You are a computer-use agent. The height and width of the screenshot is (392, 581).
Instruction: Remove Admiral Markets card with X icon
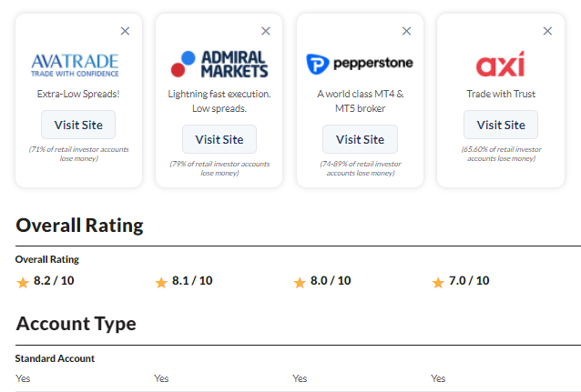click(x=266, y=31)
